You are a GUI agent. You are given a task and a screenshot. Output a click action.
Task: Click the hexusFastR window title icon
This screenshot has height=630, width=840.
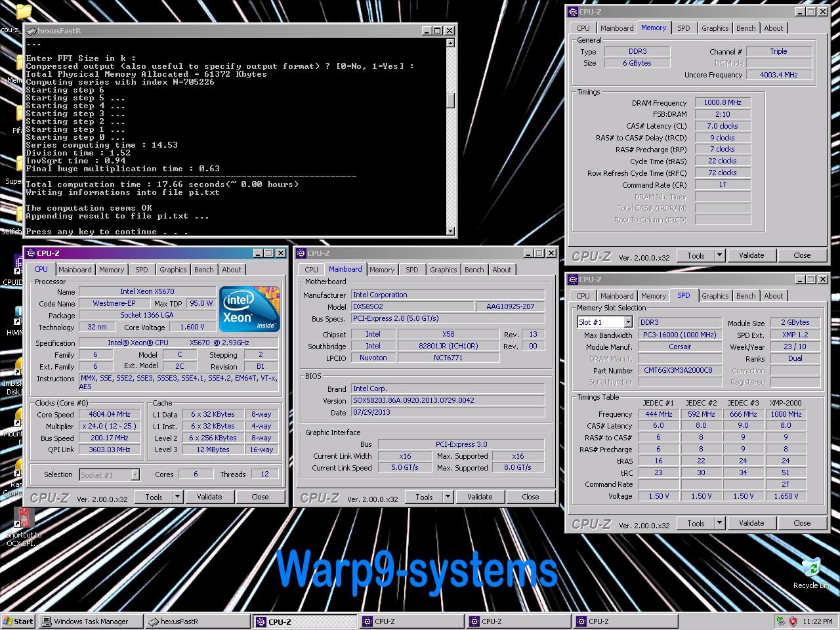point(31,31)
